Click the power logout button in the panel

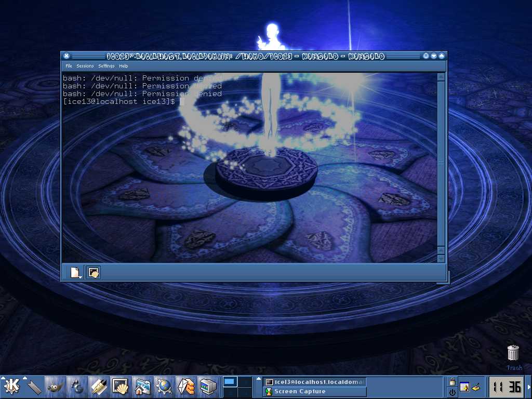coord(453,392)
